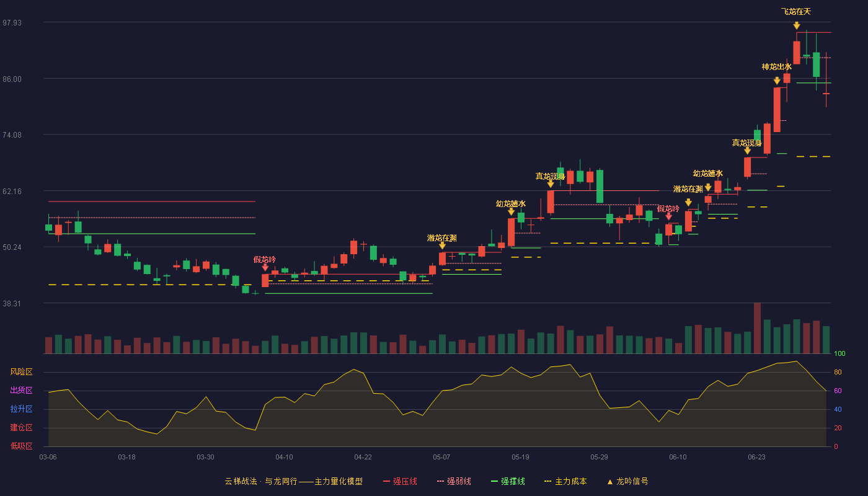Select the green 100 oscillator scale value
The height and width of the screenshot is (496, 868).
839,353
